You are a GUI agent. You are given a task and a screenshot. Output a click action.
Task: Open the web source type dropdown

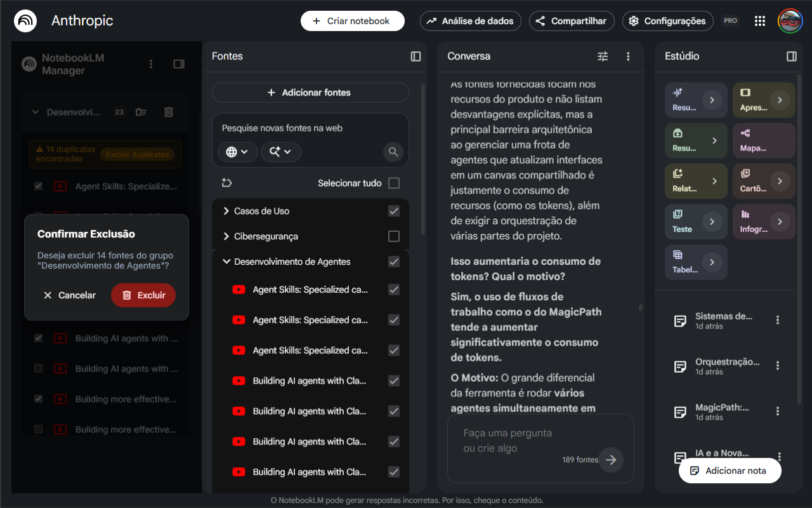point(237,152)
